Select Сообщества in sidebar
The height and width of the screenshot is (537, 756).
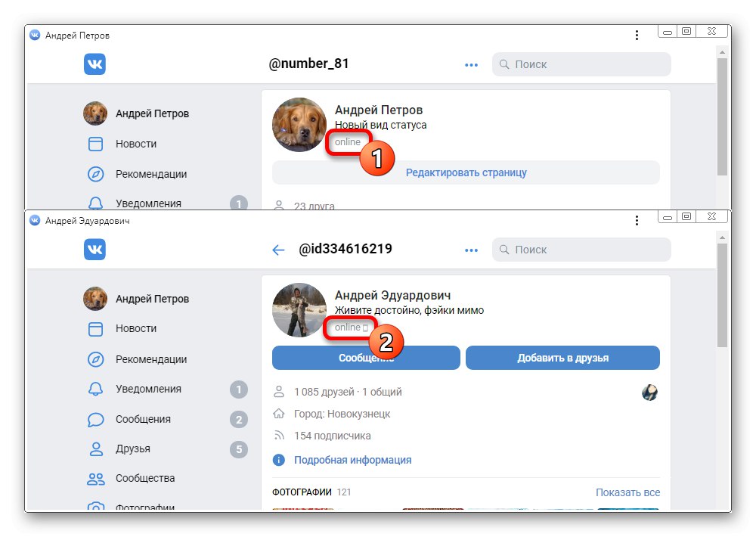tap(144, 478)
